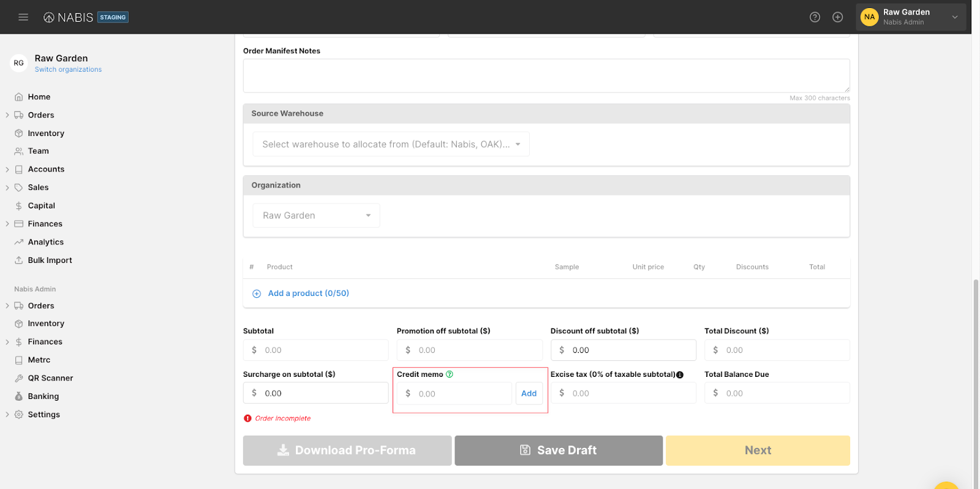Click the Nabis logo in header
The height and width of the screenshot is (489, 980).
tap(69, 17)
